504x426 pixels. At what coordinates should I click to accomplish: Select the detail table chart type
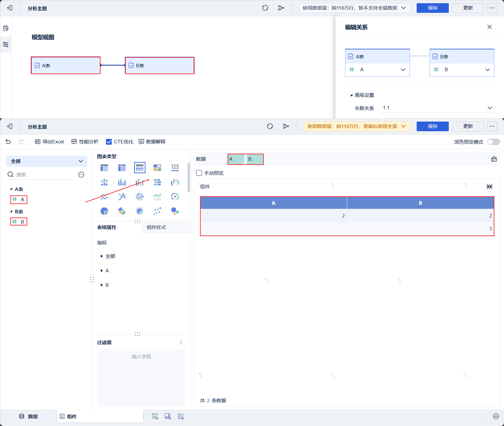pos(140,167)
